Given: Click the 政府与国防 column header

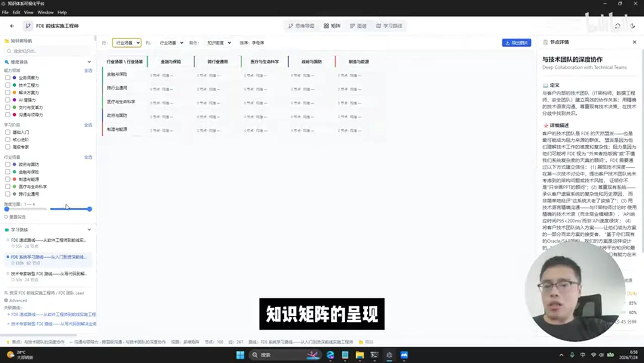Looking at the screenshot, I should 311,61.
